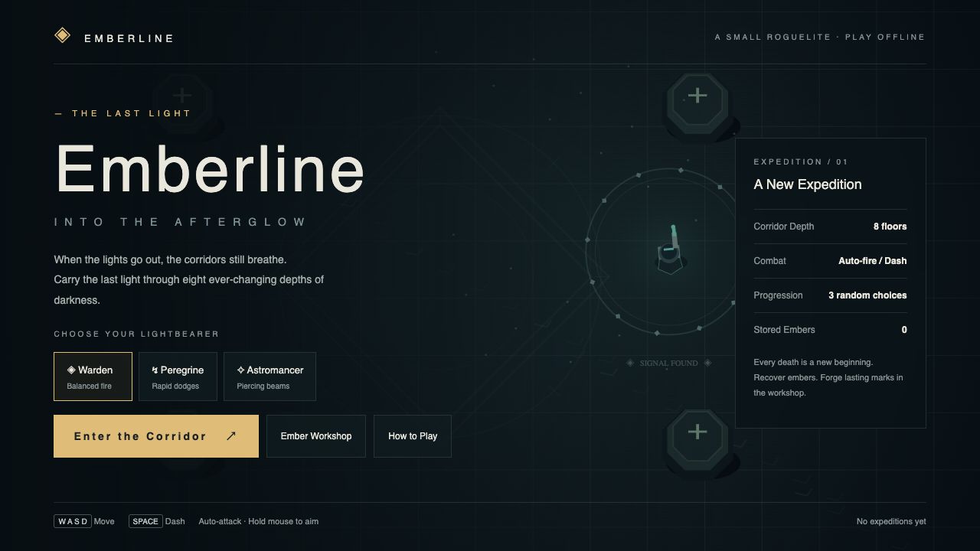Click the 'A New Expedition' heading

coord(808,184)
